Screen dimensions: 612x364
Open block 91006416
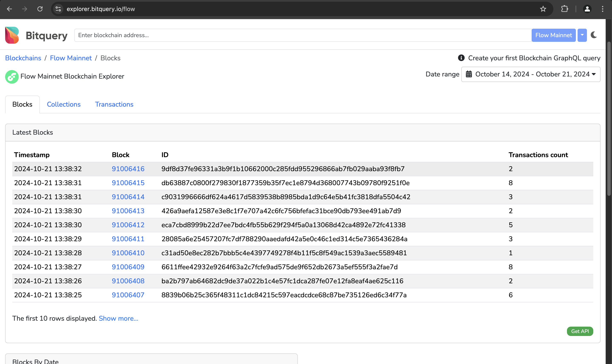[128, 169]
